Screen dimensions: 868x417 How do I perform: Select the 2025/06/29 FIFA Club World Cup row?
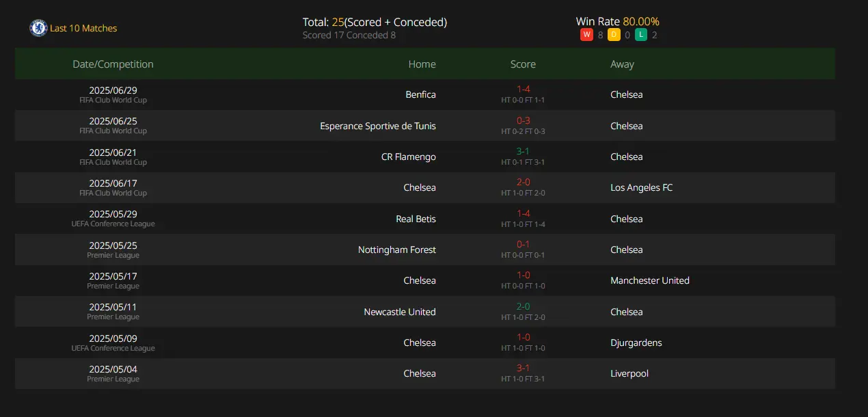tap(424, 95)
